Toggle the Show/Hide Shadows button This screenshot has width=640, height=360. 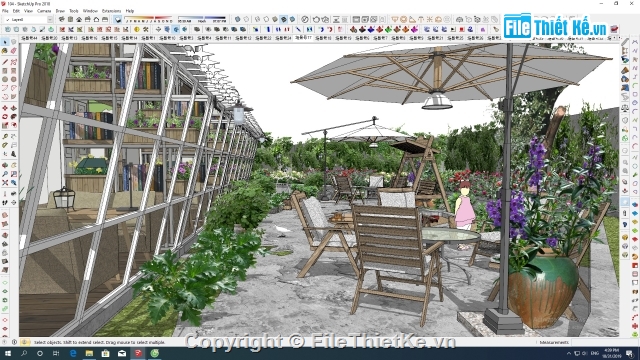coord(118,20)
